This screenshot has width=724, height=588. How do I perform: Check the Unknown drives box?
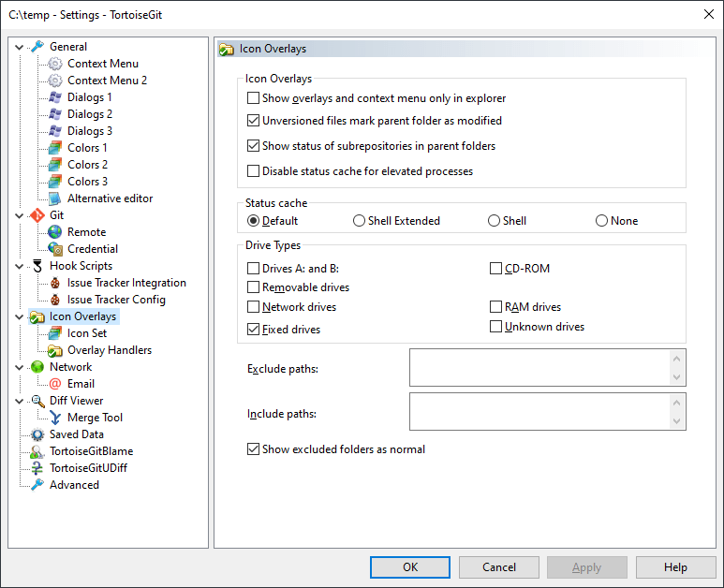tap(495, 327)
